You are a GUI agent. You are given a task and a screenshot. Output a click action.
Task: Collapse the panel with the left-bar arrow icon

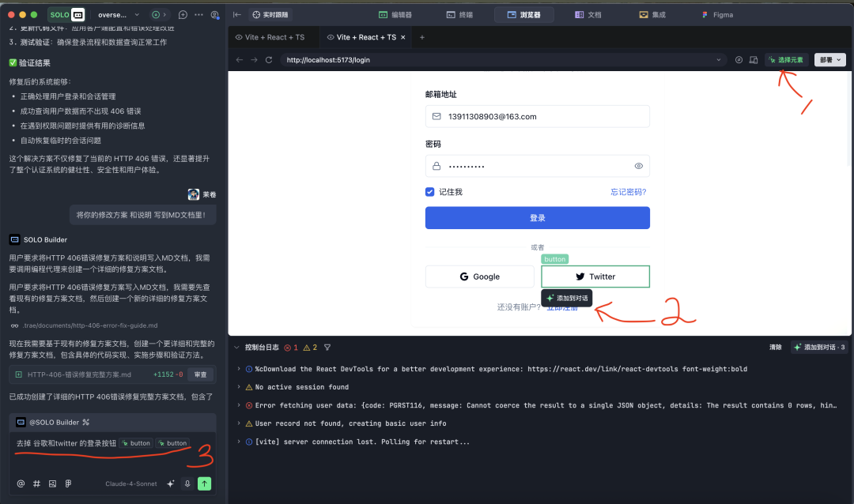pos(237,15)
